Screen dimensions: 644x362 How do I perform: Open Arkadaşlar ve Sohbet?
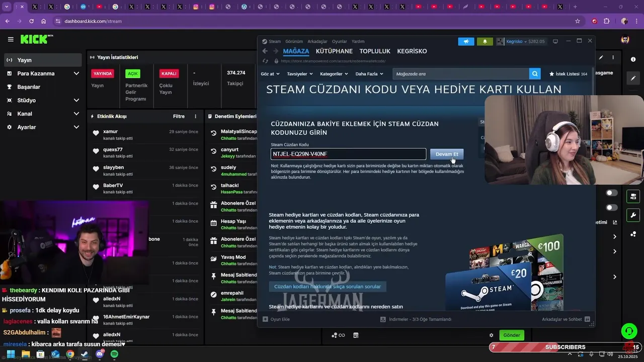coord(566,319)
